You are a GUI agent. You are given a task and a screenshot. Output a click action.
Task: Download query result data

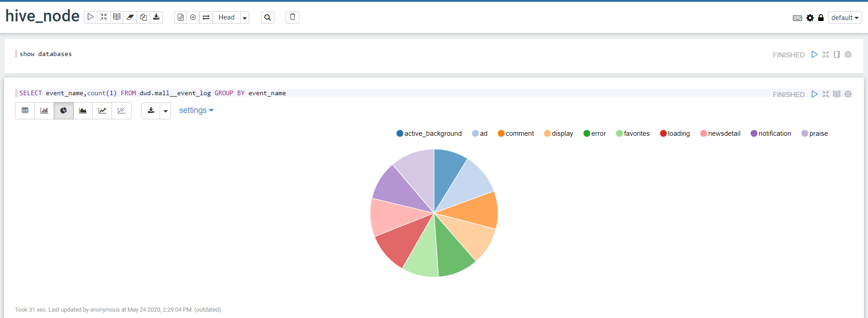pos(151,111)
